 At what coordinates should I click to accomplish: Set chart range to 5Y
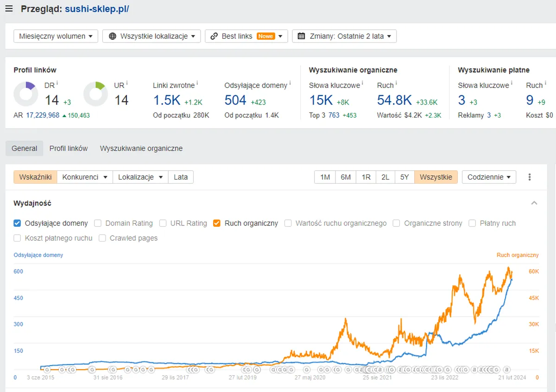pyautogui.click(x=404, y=177)
